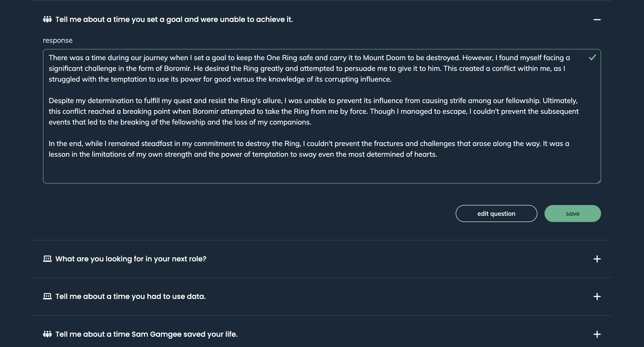Expand use data question with its plus icon
This screenshot has width=644, height=347.
[x=597, y=296]
